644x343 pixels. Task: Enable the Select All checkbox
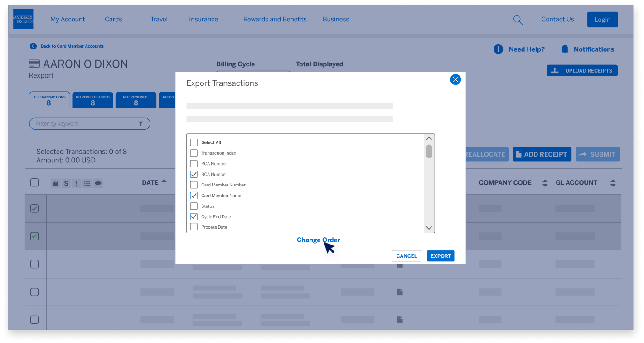click(x=194, y=142)
